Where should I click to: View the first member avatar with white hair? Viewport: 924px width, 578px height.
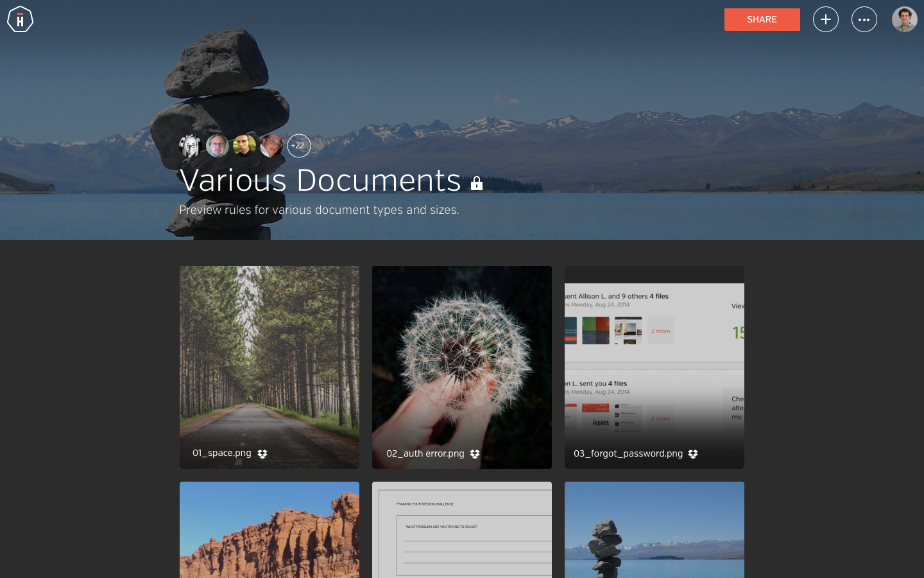coord(191,146)
